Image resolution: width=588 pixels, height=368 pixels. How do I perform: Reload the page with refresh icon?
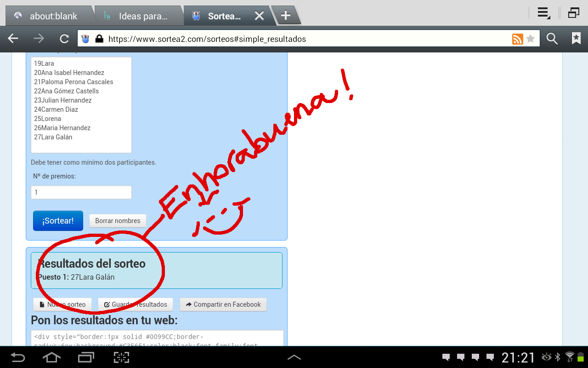pos(64,39)
